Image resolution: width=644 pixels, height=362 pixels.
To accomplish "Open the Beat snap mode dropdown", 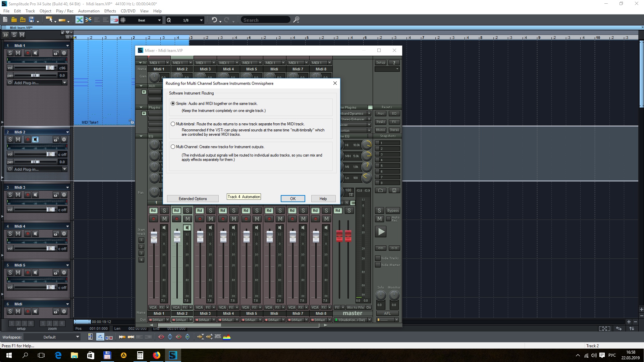I will point(159,20).
